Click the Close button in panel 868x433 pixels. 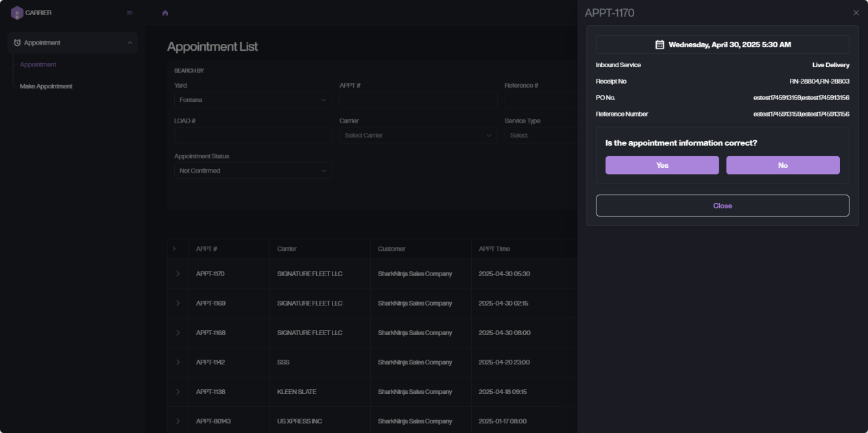click(x=722, y=206)
